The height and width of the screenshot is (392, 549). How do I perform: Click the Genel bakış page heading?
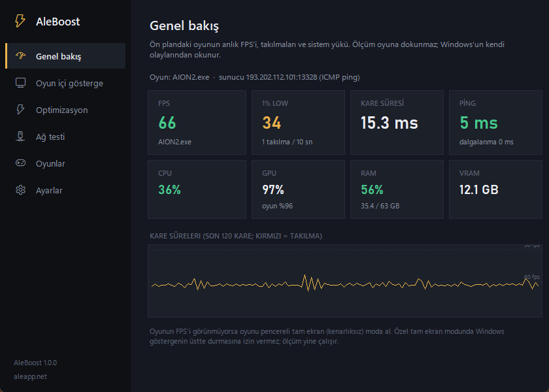coord(184,26)
